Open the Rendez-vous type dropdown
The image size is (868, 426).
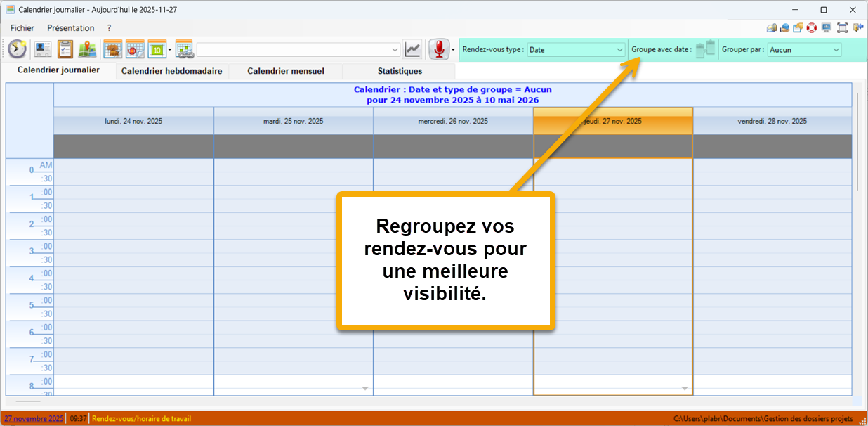576,50
